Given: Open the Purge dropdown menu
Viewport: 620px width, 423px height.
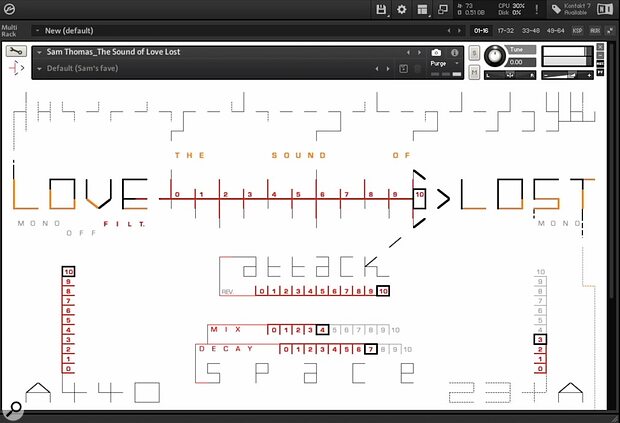Looking at the screenshot, I should pyautogui.click(x=442, y=62).
